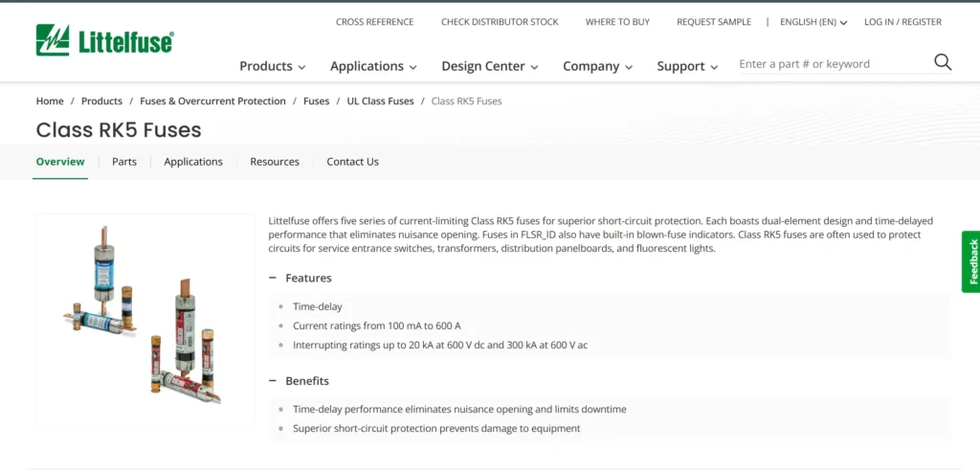Open the green Feedback side button

(x=971, y=261)
